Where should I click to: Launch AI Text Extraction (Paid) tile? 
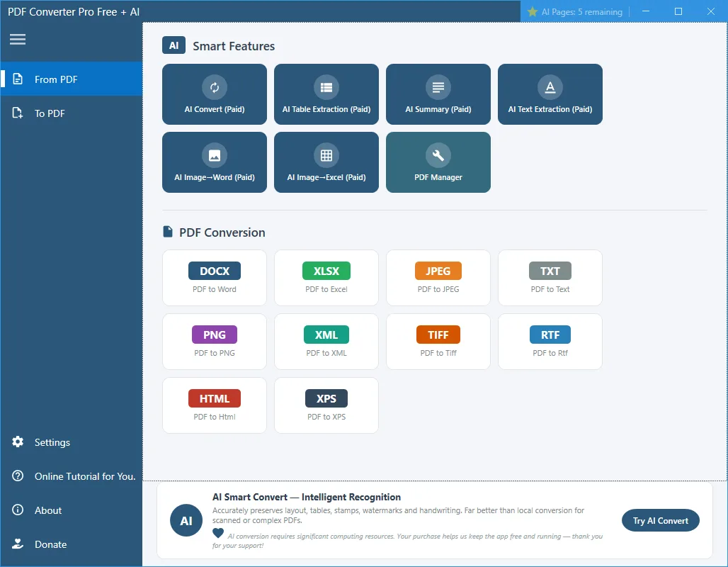550,94
